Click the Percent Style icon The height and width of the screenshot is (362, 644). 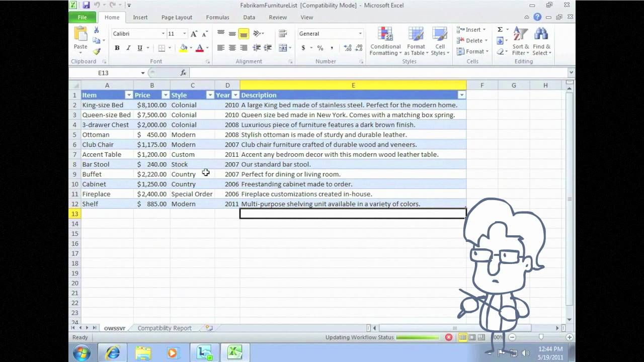[x=320, y=48]
